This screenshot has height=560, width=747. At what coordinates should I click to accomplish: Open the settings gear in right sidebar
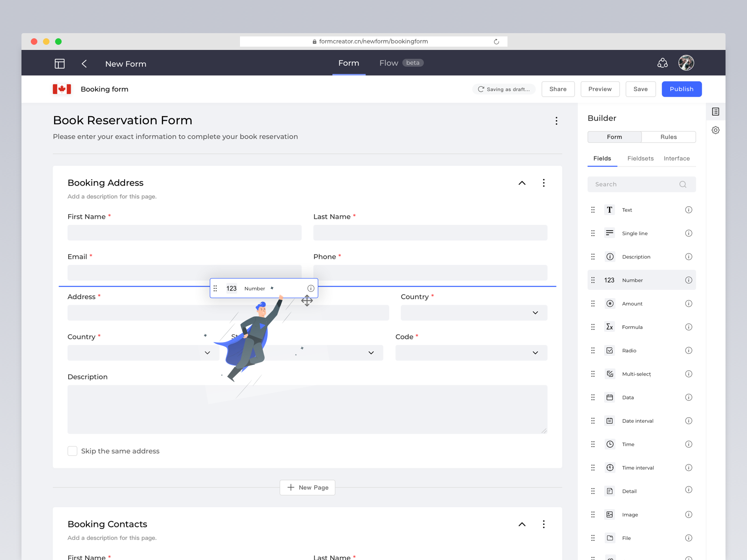click(x=715, y=130)
